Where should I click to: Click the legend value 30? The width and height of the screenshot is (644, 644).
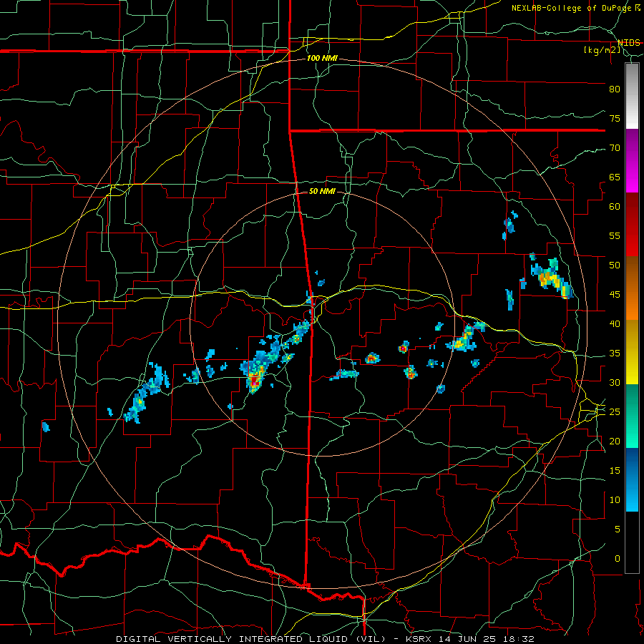point(615,383)
